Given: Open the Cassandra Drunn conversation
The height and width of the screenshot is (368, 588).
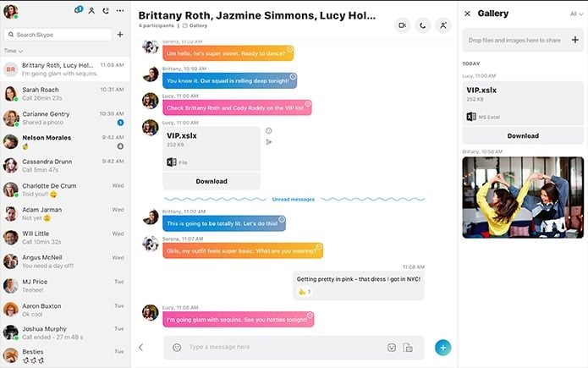Looking at the screenshot, I should pyautogui.click(x=65, y=166).
